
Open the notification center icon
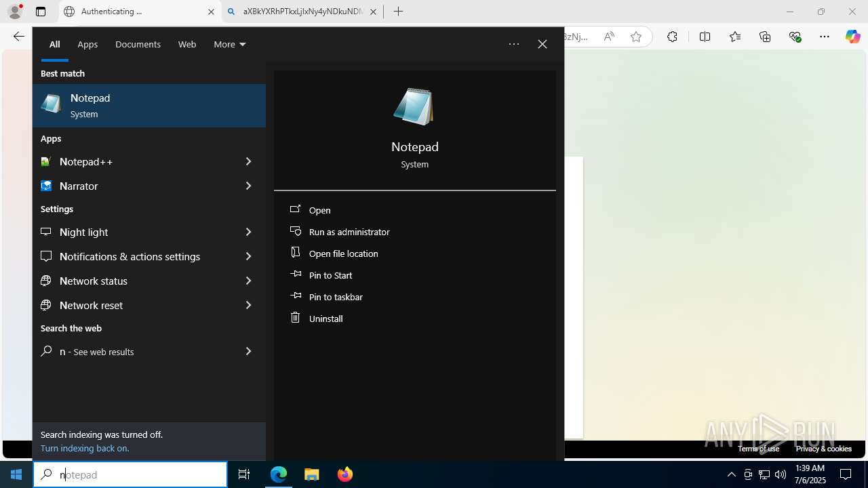click(846, 474)
